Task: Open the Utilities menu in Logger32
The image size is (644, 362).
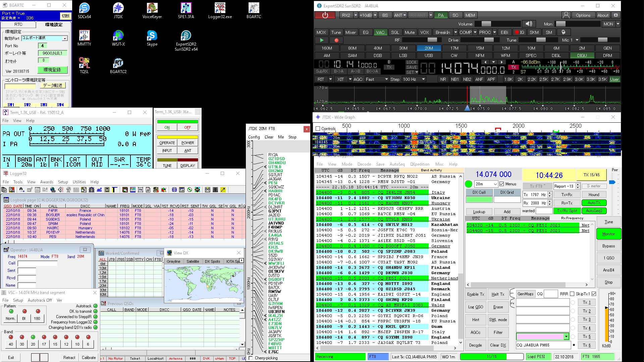Action: click(79, 182)
